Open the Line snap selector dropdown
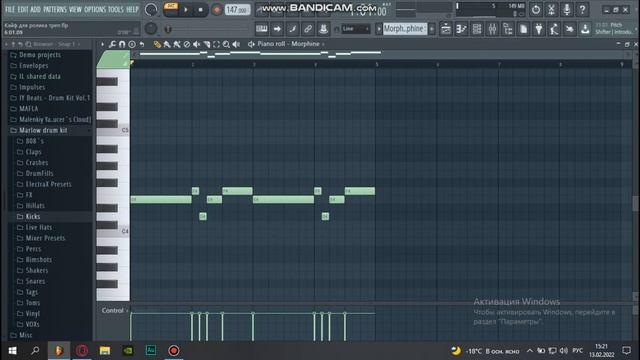 tap(356, 29)
